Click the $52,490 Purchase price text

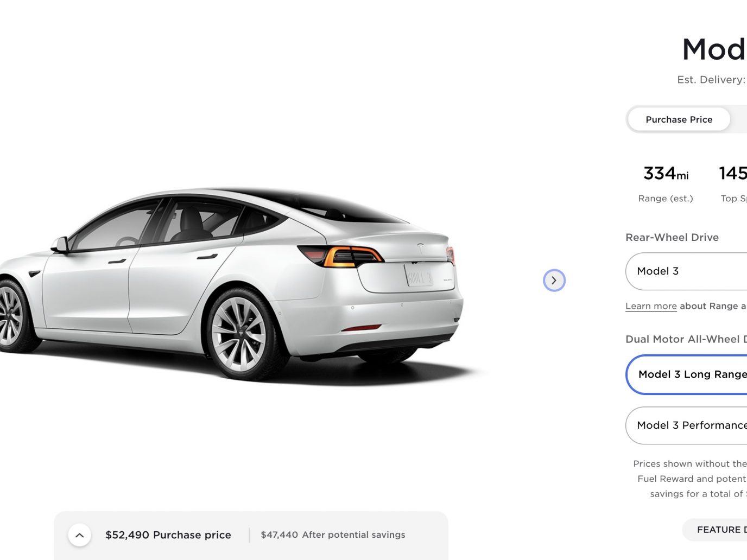[168, 535]
